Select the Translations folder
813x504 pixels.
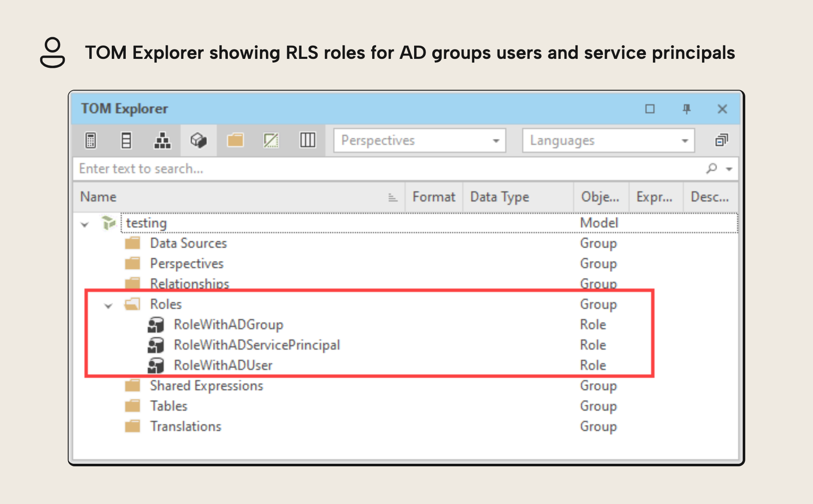(185, 426)
